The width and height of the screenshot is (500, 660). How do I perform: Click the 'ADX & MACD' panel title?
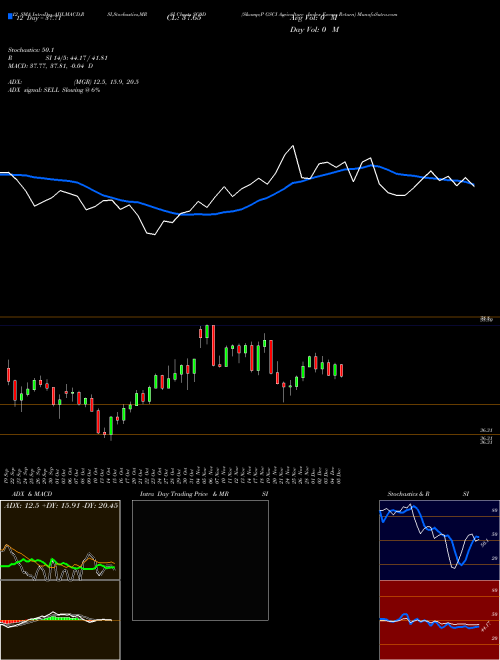[32, 494]
